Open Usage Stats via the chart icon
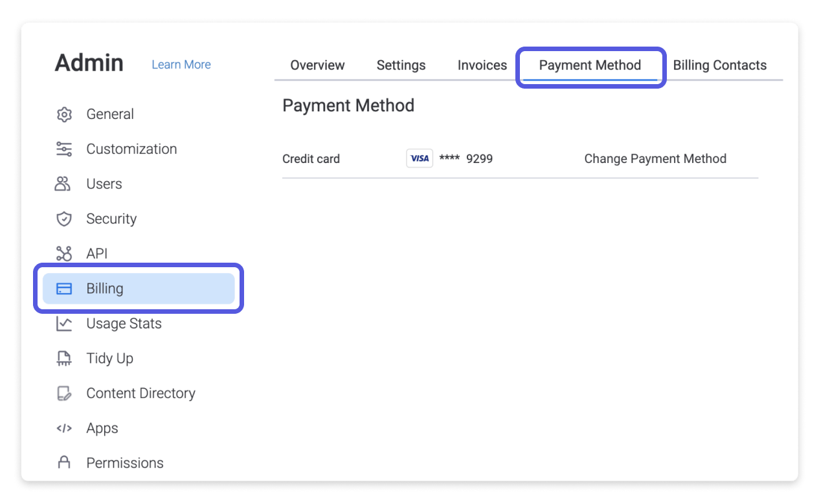Image resolution: width=819 pixels, height=504 pixels. click(x=64, y=323)
